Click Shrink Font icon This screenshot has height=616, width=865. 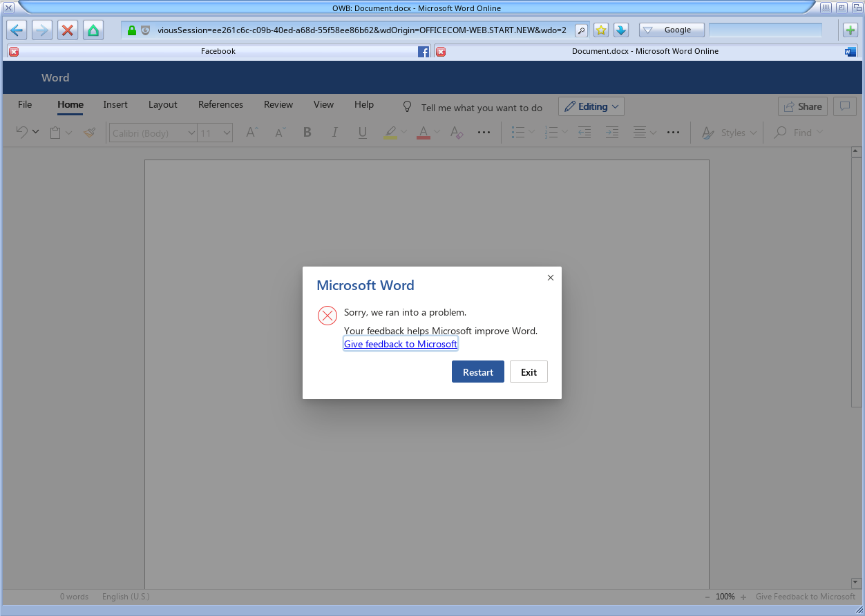coord(280,133)
